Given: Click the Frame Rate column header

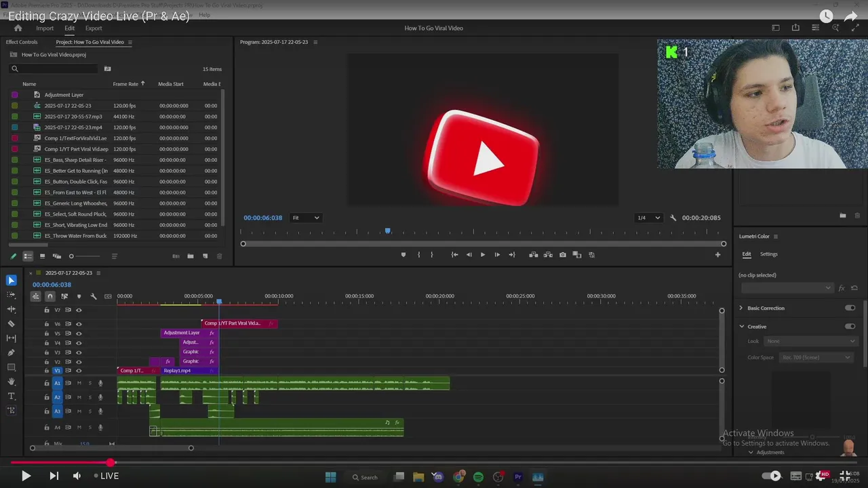Looking at the screenshot, I should (125, 84).
